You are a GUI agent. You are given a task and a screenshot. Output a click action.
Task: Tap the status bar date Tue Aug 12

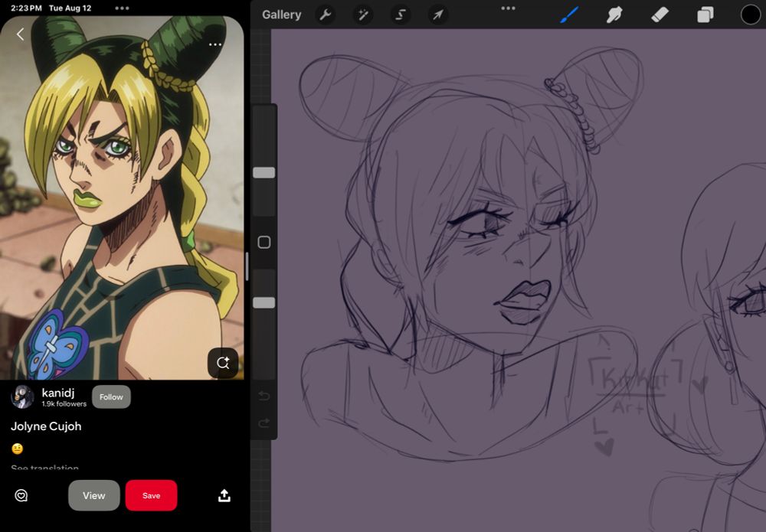[70, 8]
